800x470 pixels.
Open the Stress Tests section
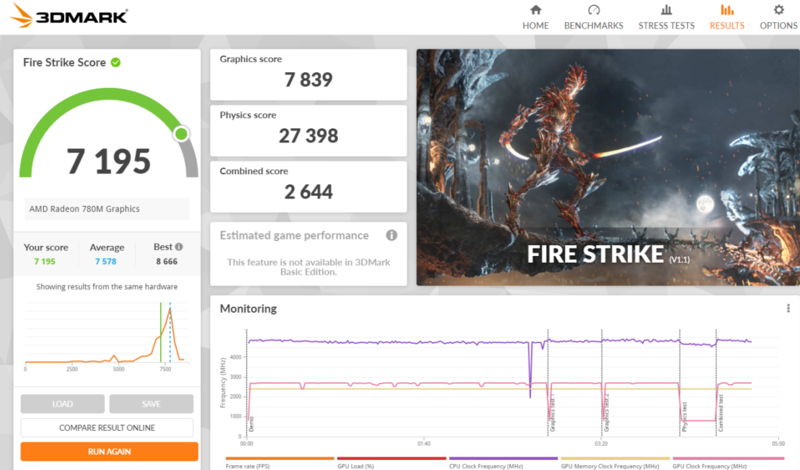(x=666, y=17)
